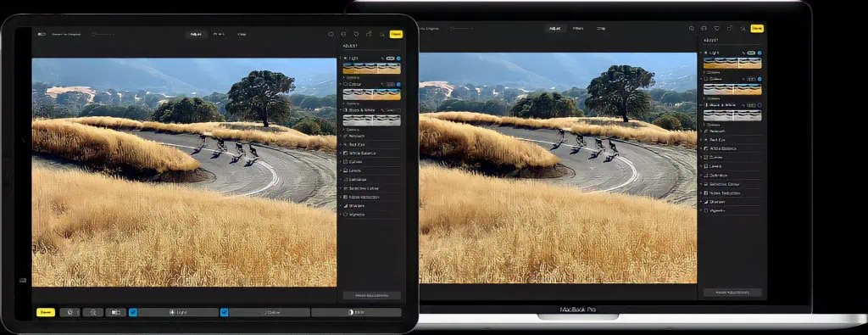
Task: Click the compare icon at iPad top-left
Action: (41, 34)
